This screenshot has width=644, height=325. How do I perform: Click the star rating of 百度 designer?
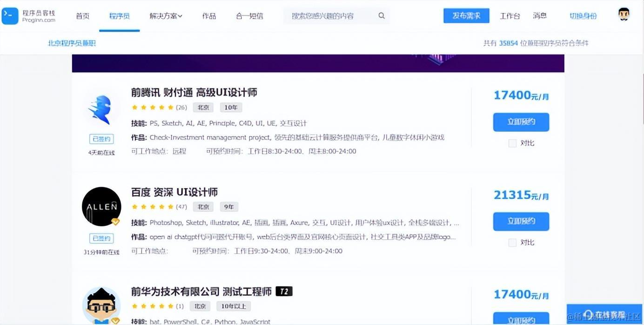[153, 207]
